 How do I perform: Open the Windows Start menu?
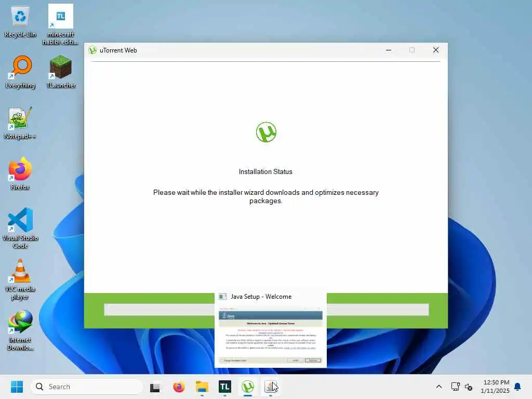tap(17, 387)
